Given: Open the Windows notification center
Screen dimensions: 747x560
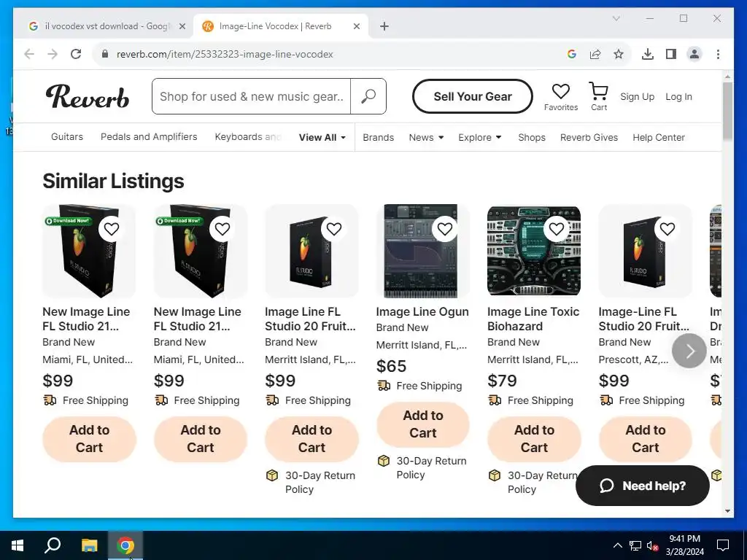Looking at the screenshot, I should point(723,545).
